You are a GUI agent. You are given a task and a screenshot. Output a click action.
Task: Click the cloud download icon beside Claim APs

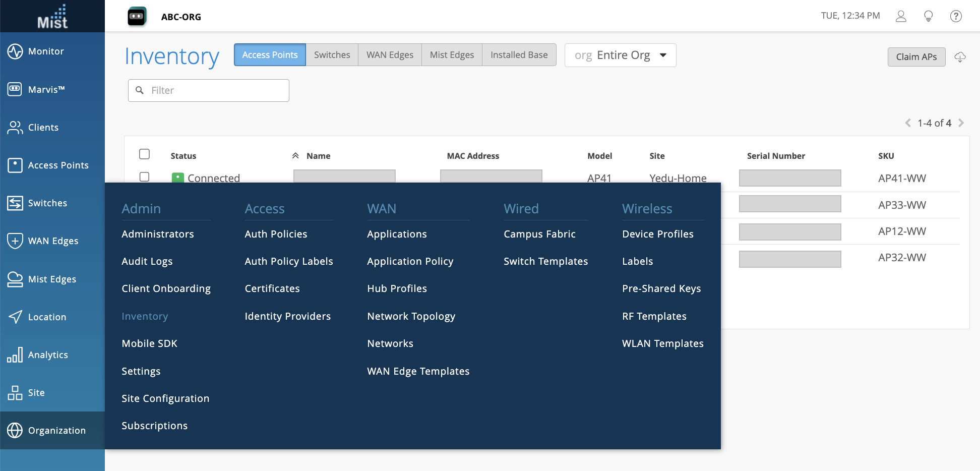point(960,57)
